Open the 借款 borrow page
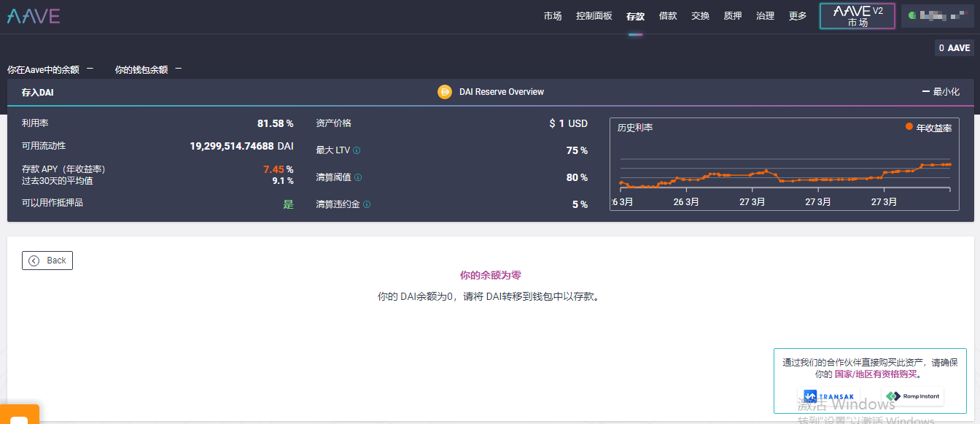 (668, 16)
